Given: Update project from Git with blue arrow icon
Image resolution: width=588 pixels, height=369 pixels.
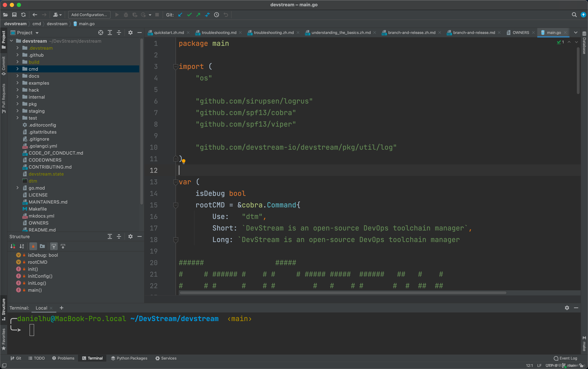Looking at the screenshot, I should tap(180, 15).
